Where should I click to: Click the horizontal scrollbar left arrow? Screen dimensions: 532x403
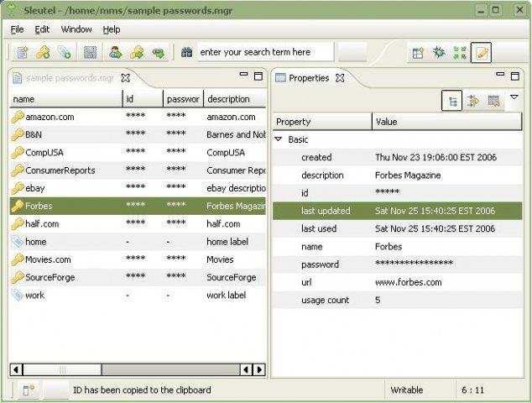(16, 369)
